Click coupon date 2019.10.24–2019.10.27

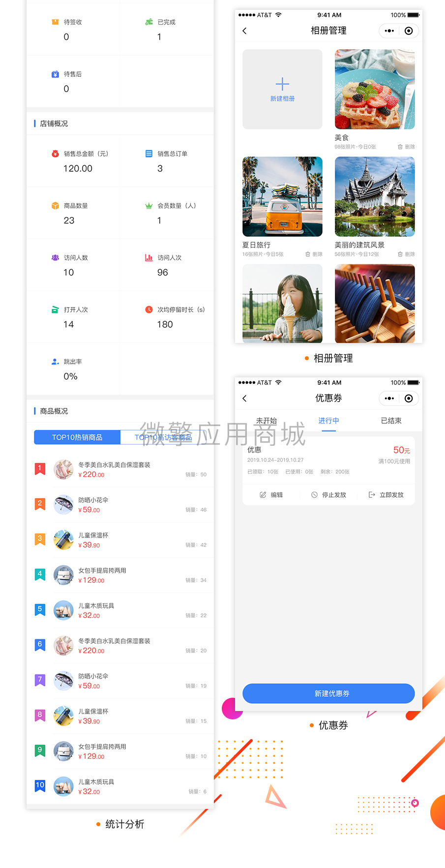275,460
